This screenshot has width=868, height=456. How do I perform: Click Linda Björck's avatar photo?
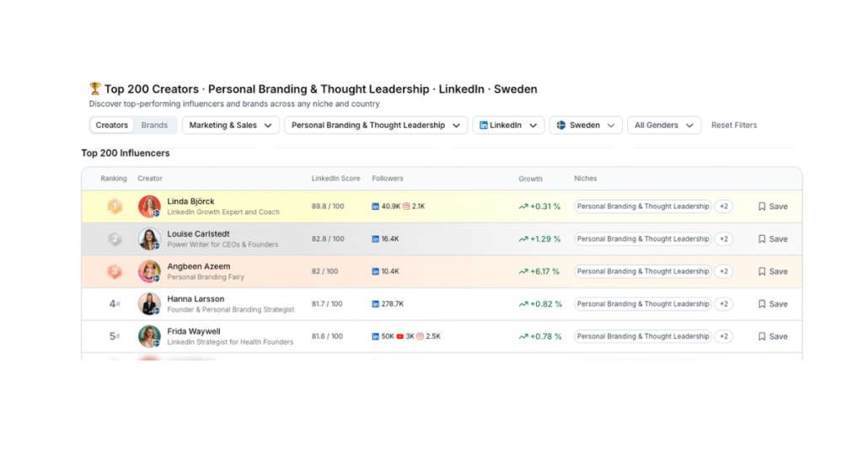tap(149, 207)
